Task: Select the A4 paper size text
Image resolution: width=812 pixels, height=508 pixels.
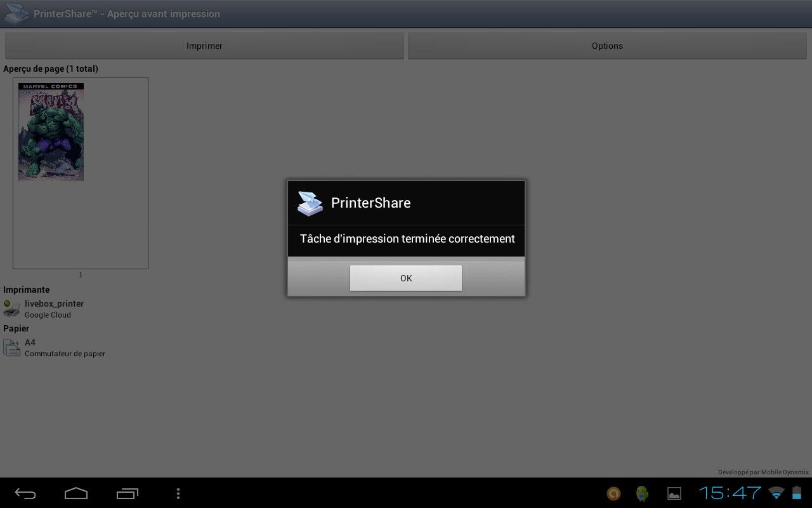Action: [x=30, y=342]
